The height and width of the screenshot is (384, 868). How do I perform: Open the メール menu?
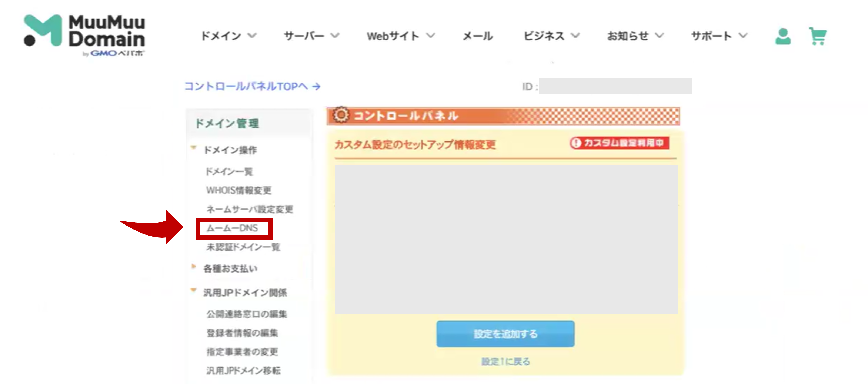pyautogui.click(x=477, y=36)
